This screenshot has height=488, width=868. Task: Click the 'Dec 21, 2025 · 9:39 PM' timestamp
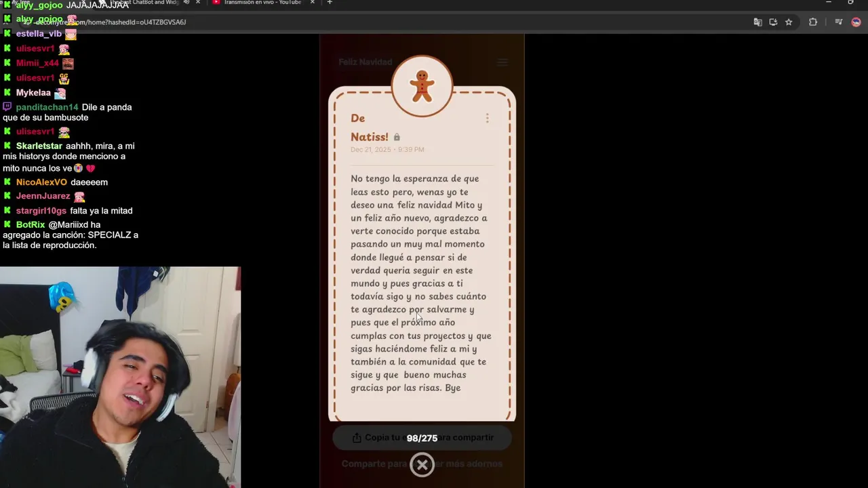click(x=387, y=150)
